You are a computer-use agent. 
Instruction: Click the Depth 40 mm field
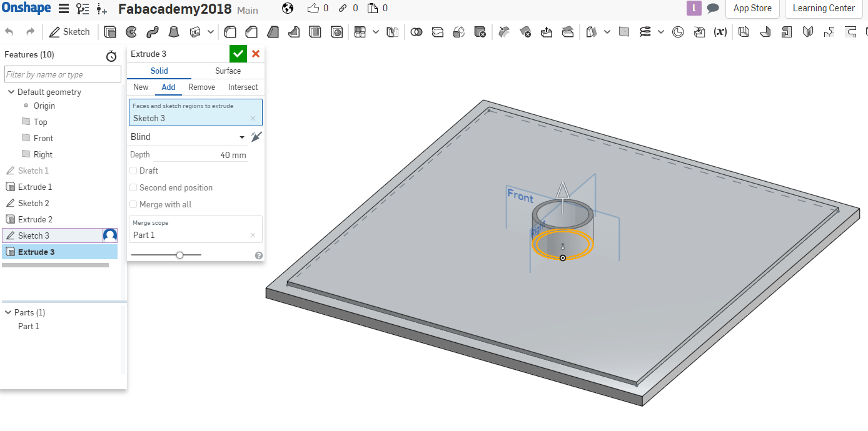pos(201,155)
